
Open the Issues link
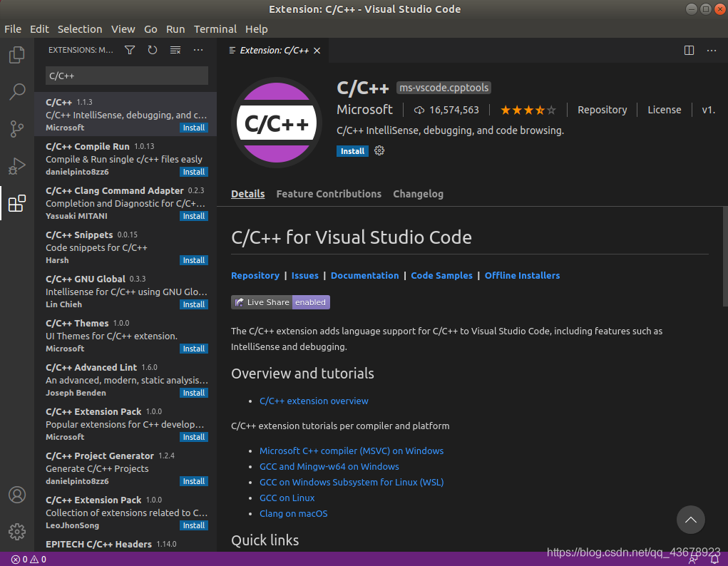coord(305,275)
